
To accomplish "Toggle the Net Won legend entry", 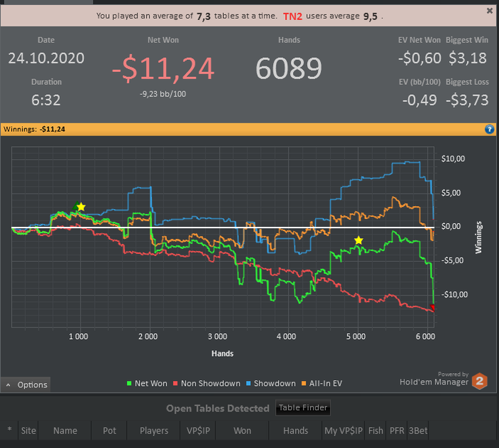I will 147,383.
